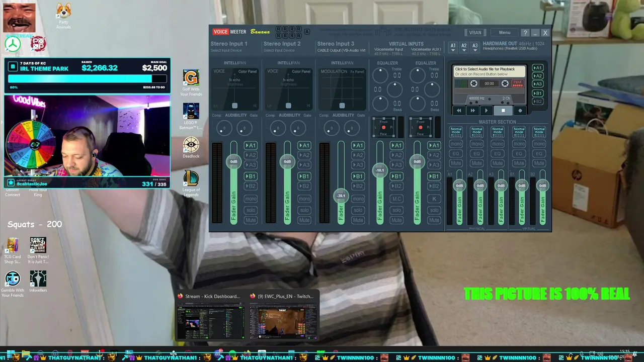Click the record button on the cassette recorder

520,111
